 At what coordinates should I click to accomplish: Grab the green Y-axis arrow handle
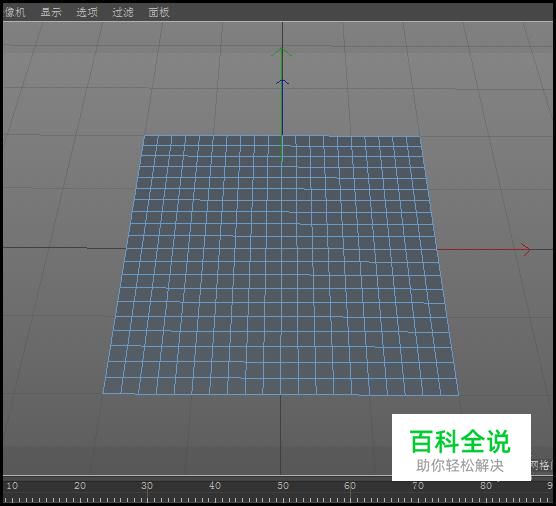282,52
